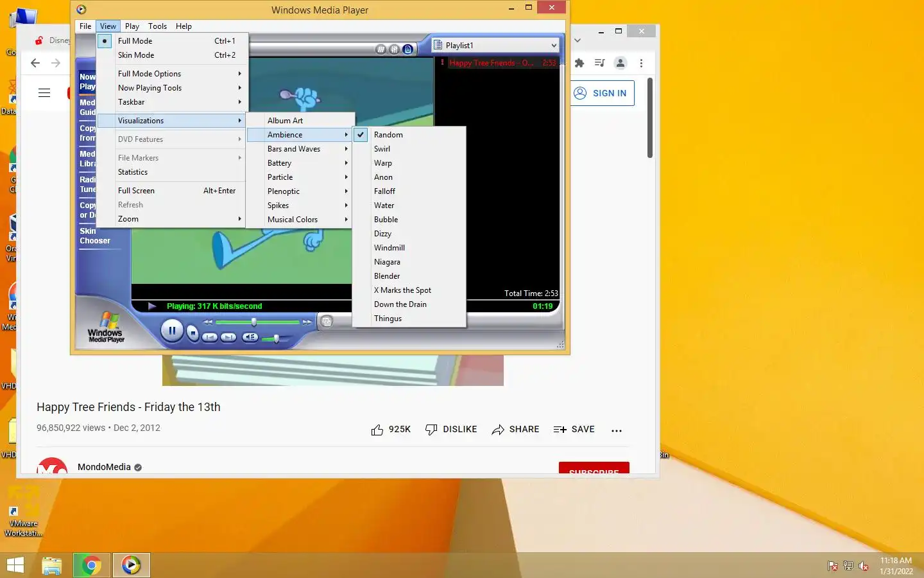Expand the Musical Colors submenu
The height and width of the screenshot is (578, 924).
pyautogui.click(x=300, y=220)
